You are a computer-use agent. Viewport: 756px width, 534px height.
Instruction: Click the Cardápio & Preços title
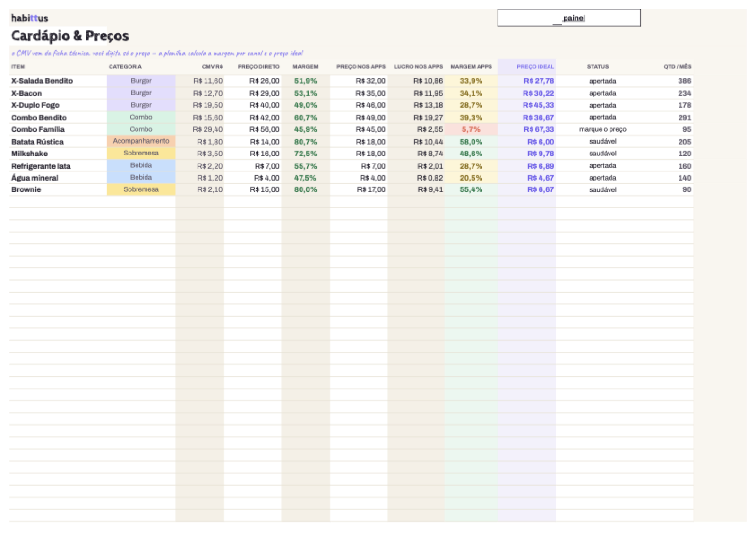(x=70, y=36)
